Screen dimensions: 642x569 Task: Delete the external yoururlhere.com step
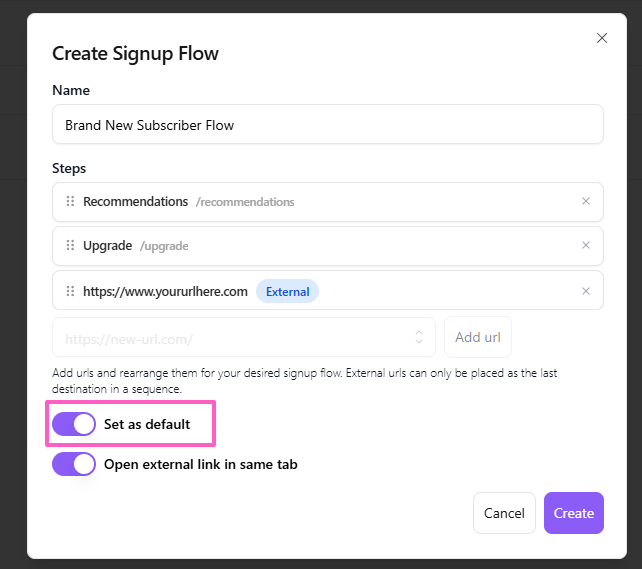point(586,292)
